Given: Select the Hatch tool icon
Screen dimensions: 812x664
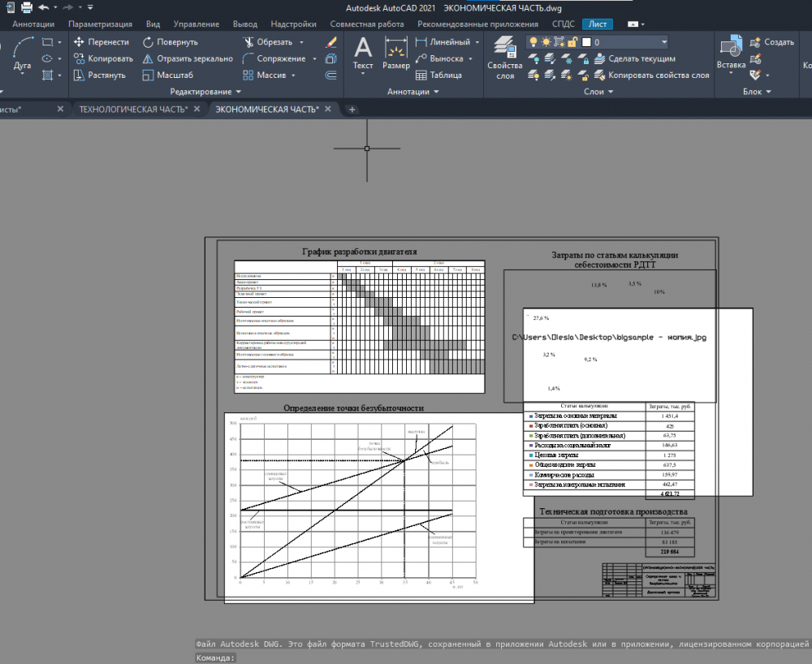Looking at the screenshot, I should [x=48, y=75].
